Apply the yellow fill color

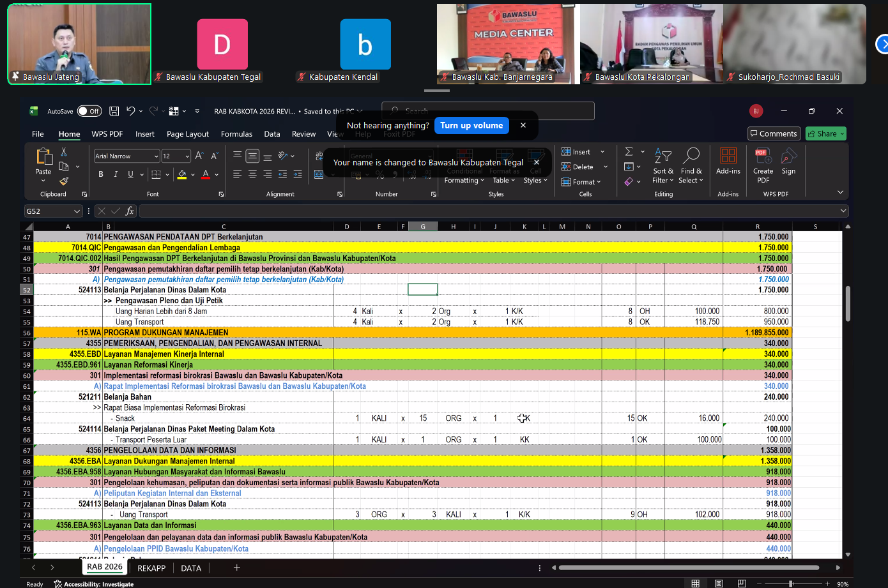[x=182, y=174]
